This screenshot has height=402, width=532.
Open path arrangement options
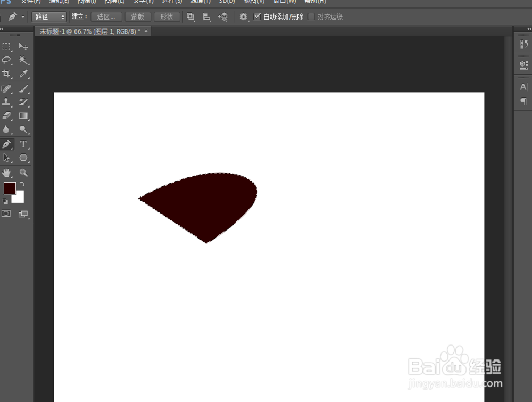(x=223, y=17)
